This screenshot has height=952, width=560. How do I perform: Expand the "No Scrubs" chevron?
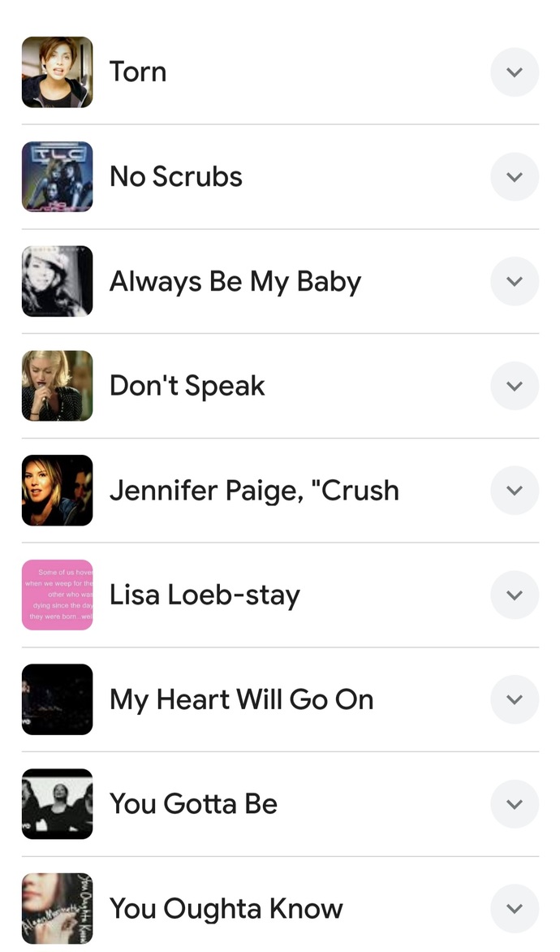point(515,176)
